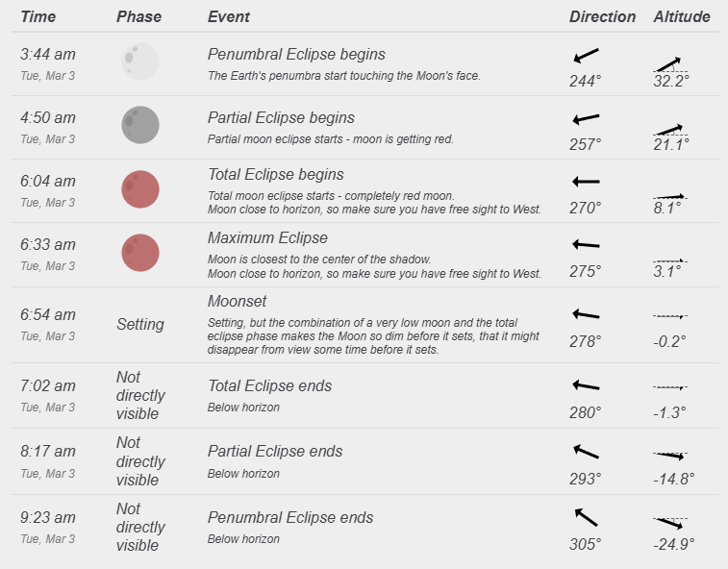Click the direction arrow above 293°
The height and width of the screenshot is (569, 728).
coord(586,451)
